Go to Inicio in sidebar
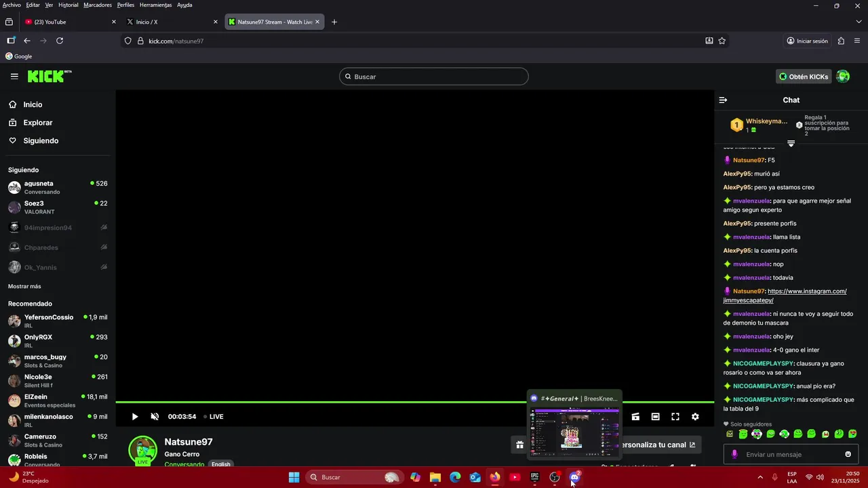Viewport: 868px width, 488px height. pos(33,104)
